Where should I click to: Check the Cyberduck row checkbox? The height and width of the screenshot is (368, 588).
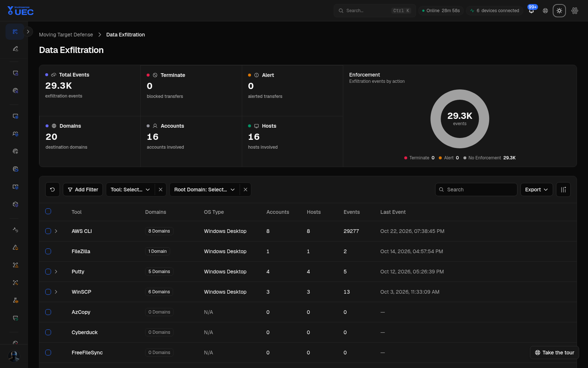(48, 332)
